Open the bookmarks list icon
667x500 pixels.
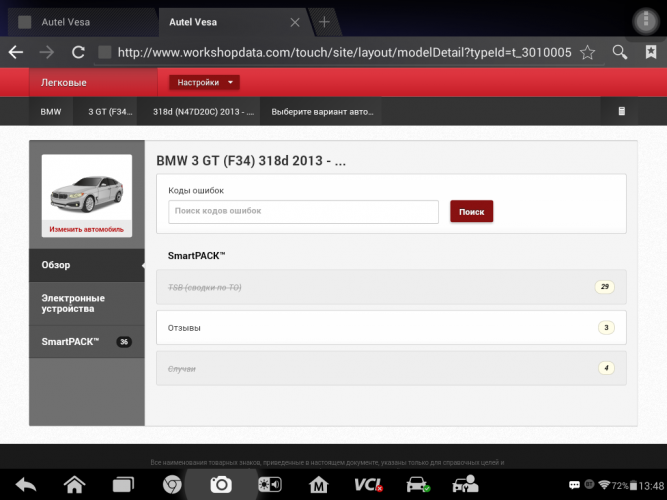[651, 52]
